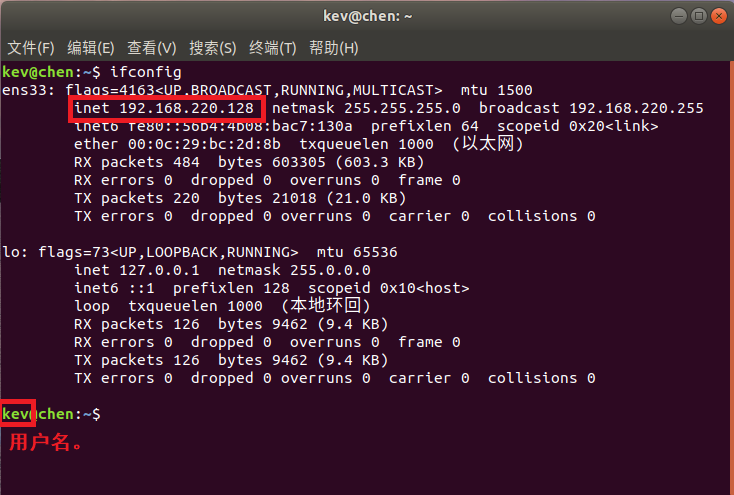734x495 pixels.
Task: Click scopeid 0x20<link> text
Action: coord(577,126)
